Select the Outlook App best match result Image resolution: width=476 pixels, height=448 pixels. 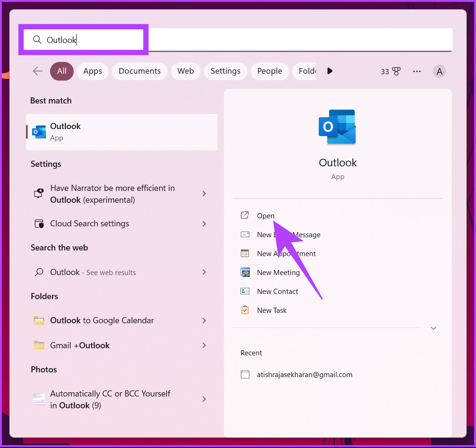tap(122, 132)
